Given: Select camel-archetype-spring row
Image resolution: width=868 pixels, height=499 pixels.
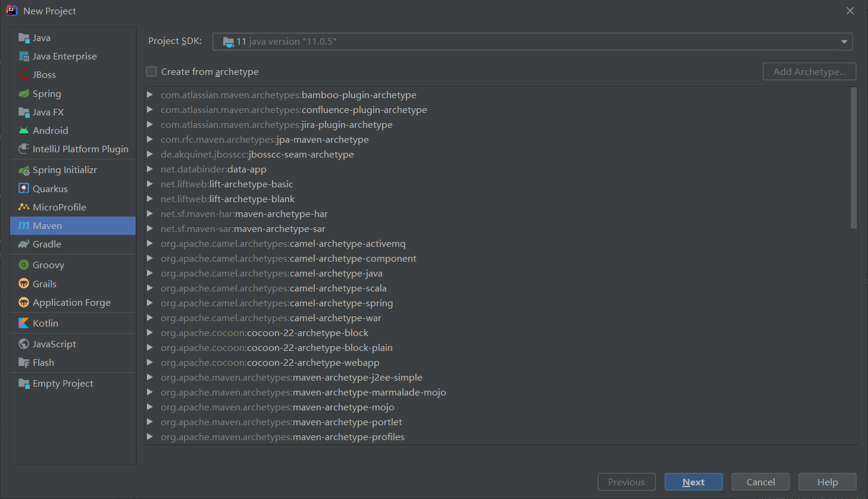Looking at the screenshot, I should point(497,303).
